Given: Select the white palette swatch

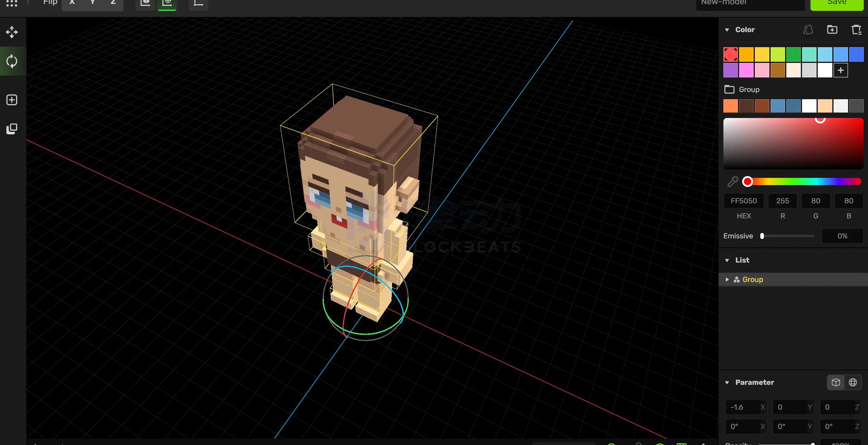Looking at the screenshot, I should [825, 70].
